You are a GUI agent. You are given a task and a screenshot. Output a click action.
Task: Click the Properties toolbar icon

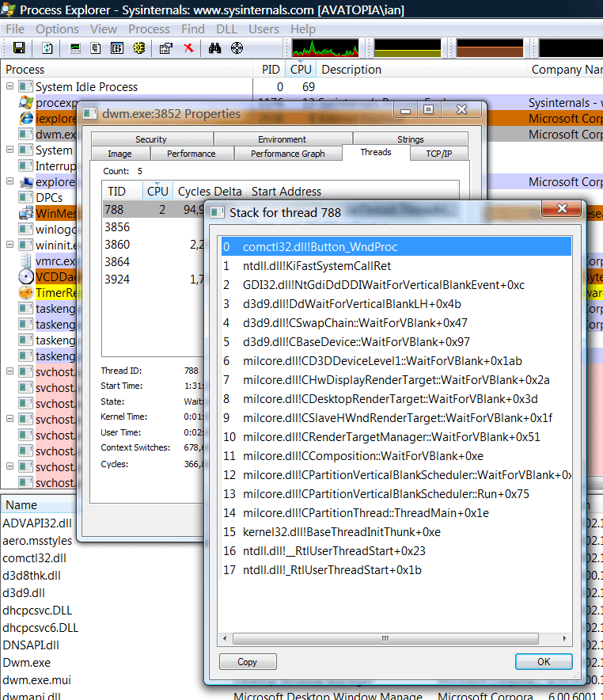tap(165, 48)
